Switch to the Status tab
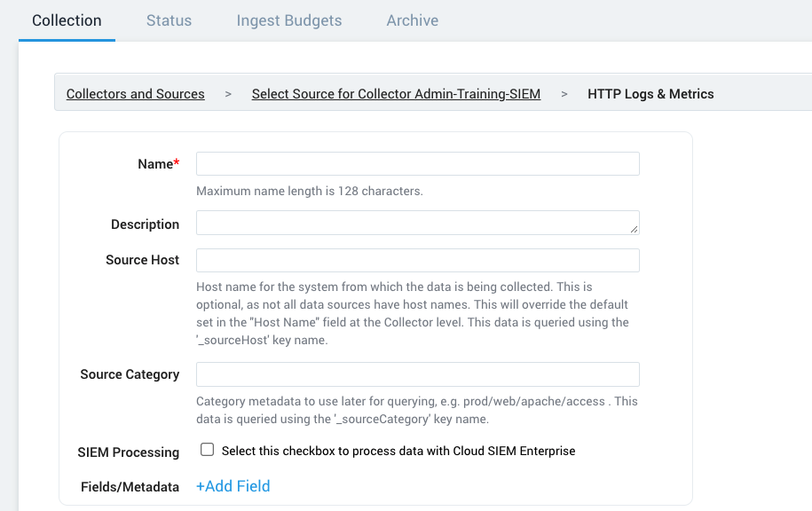 [x=169, y=20]
